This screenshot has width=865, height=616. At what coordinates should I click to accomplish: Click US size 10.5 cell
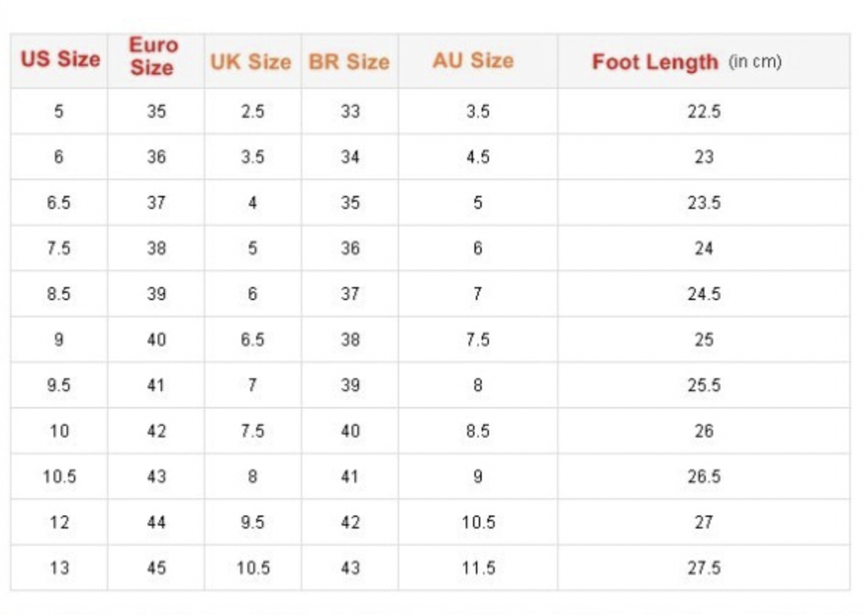(x=59, y=476)
